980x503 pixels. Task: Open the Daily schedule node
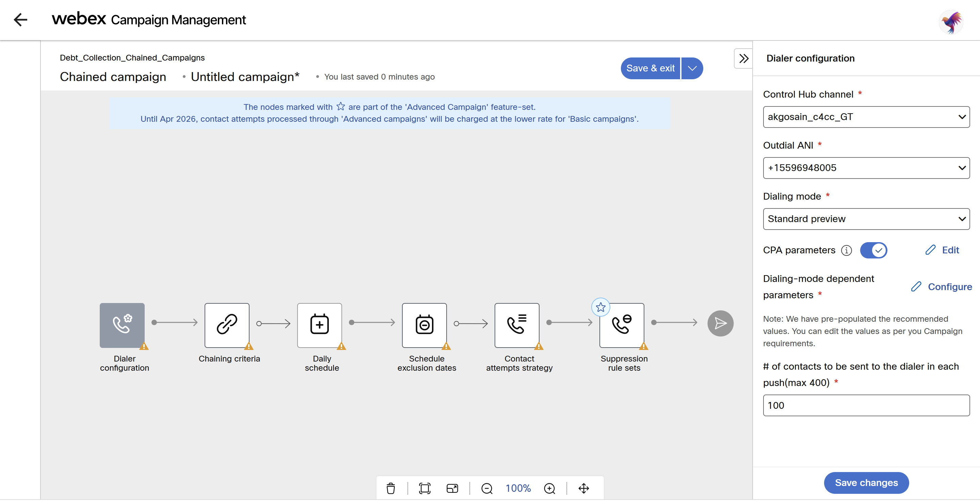[x=319, y=325]
